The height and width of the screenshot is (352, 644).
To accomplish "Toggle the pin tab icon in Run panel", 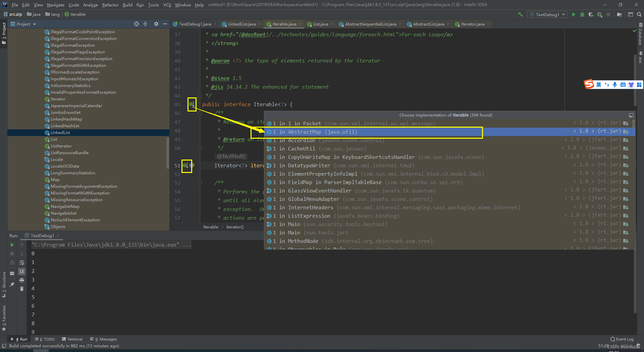I will tap(12, 284).
